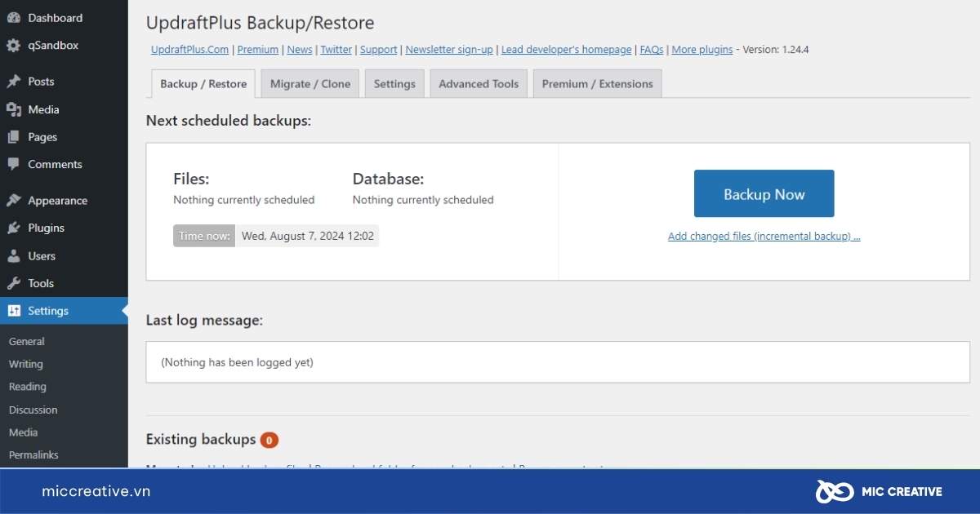Click the Comments speech bubble icon
This screenshot has width=980, height=514.
14,164
